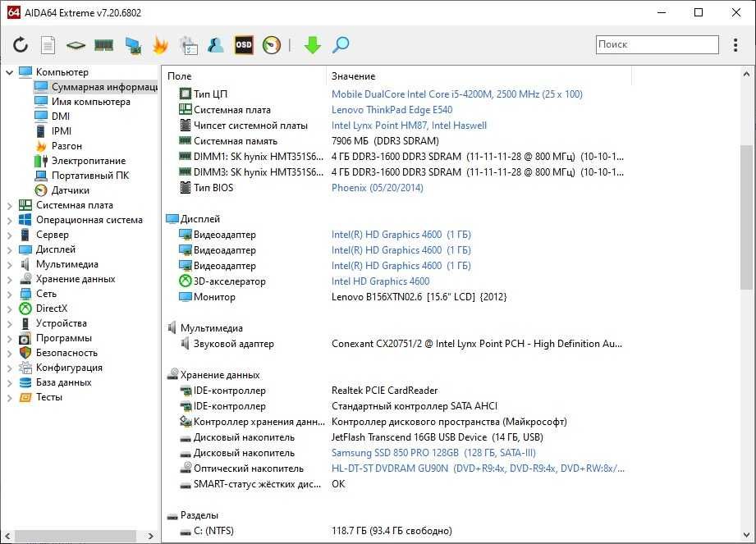Open the network computers toolbar icon
This screenshot has width=756, height=544.
point(133,45)
